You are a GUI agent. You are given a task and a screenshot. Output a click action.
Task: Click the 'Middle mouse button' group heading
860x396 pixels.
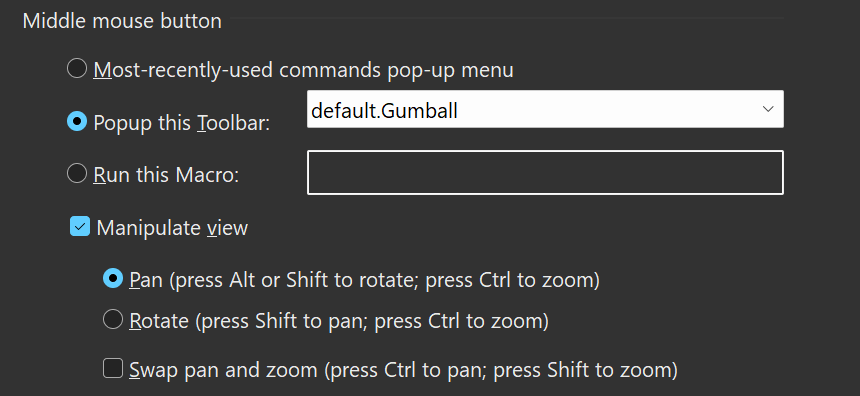coord(122,21)
